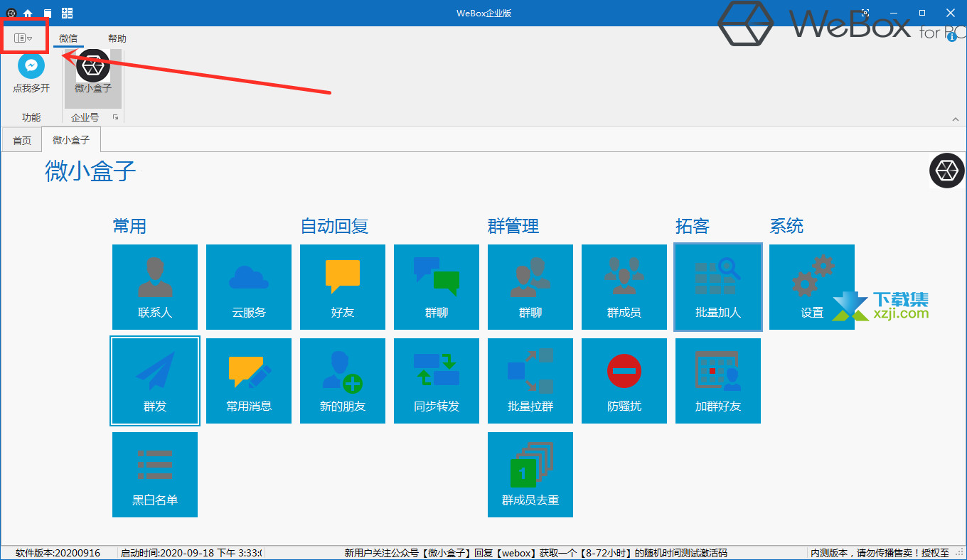This screenshot has width=967, height=560.
Task: Click the 功能 ribbon group label
Action: point(31,117)
